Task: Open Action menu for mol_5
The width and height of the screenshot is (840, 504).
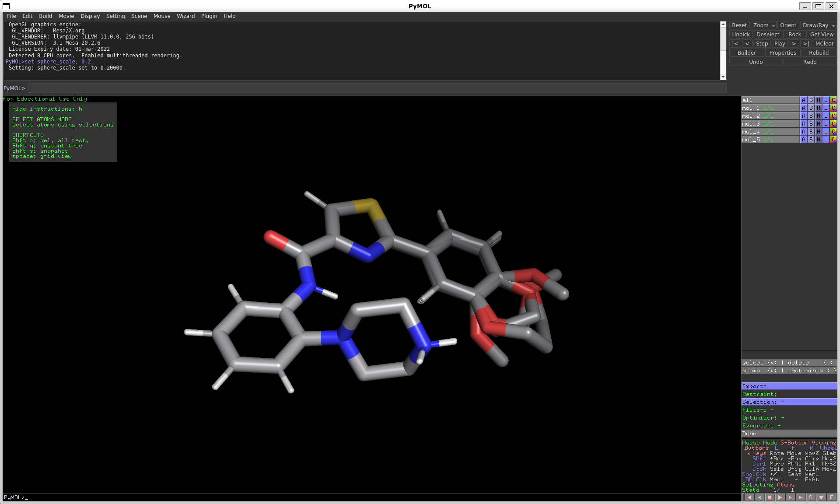Action: point(804,140)
